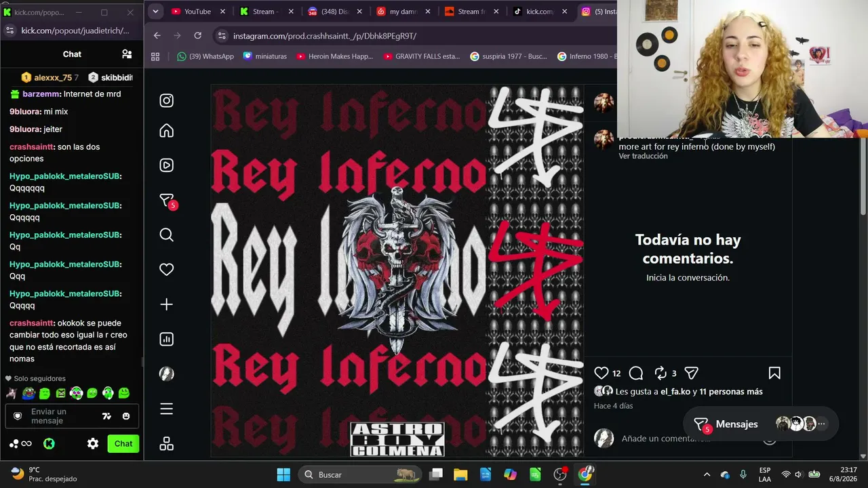The image size is (868, 488).
Task: Open Task View on taskbar
Action: tap(436, 474)
